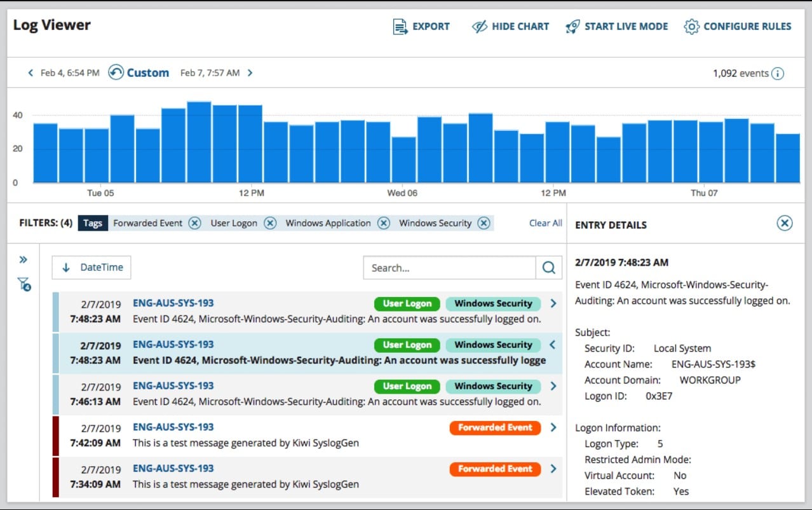Image resolution: width=812 pixels, height=510 pixels.
Task: Click entry details timestamp 2/7/2019 7:48:23 AM
Action: click(621, 262)
